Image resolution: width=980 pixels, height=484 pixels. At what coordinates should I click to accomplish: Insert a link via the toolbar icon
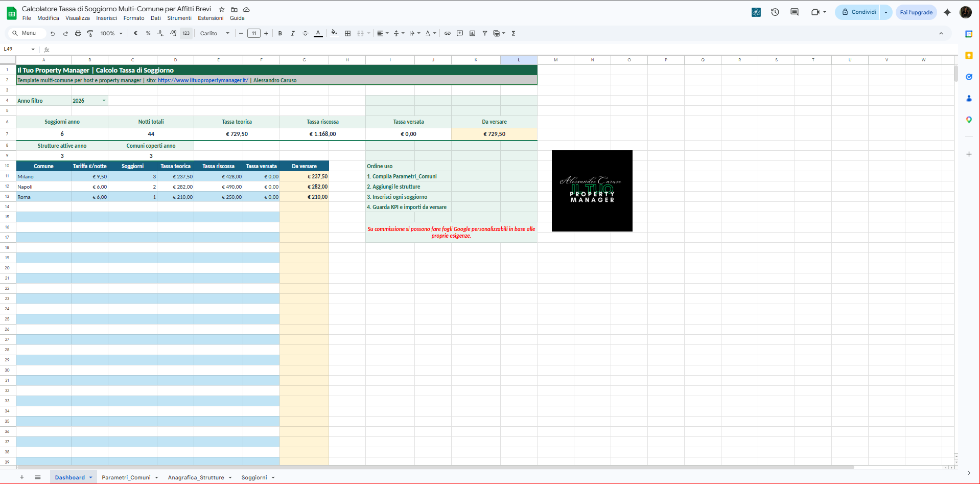click(x=447, y=33)
